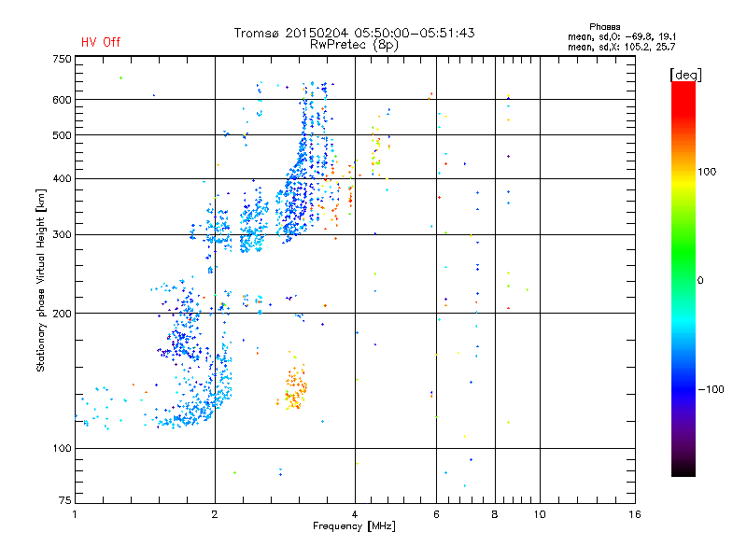Click the 'mean, sd,O: -69.8, 19.1' line
747x560 pixels.
coord(622,36)
